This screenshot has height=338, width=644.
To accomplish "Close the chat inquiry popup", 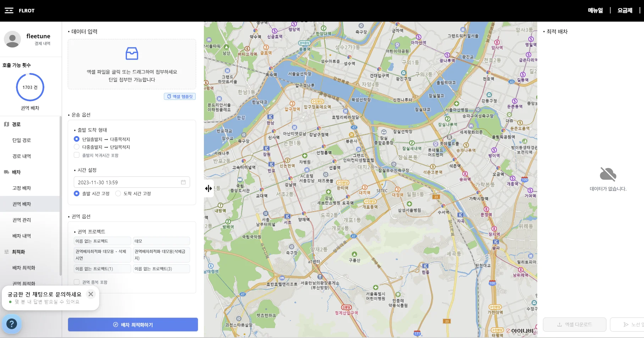I will coord(91,294).
